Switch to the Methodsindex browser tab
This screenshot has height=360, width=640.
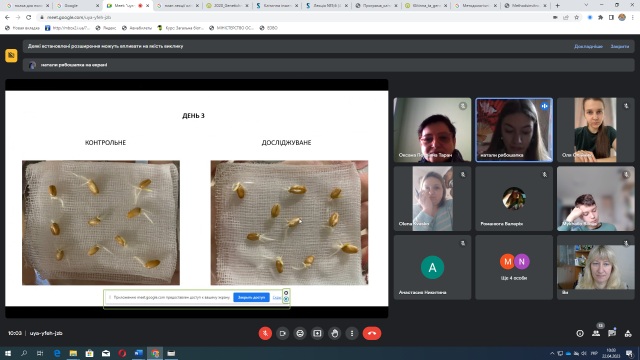click(x=526, y=6)
